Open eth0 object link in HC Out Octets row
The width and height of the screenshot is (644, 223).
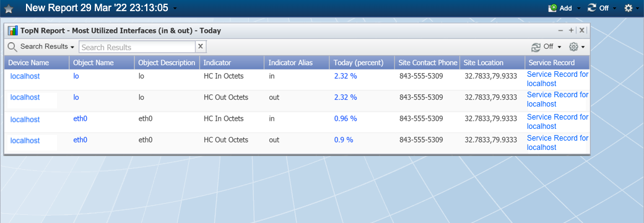point(80,139)
